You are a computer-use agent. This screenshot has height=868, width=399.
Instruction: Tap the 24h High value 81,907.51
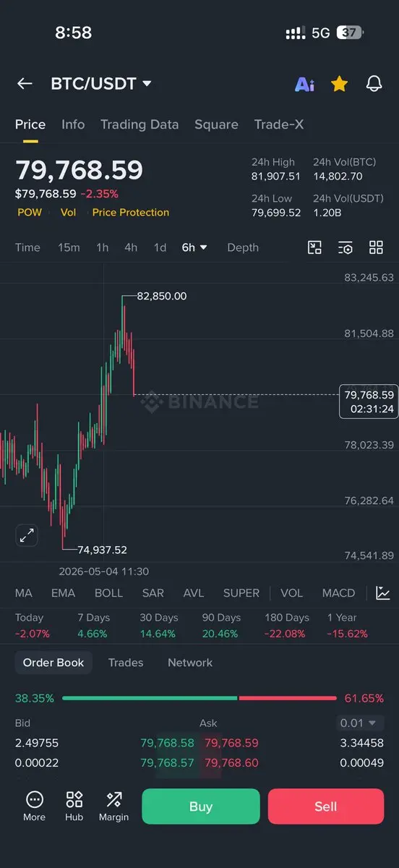(x=275, y=176)
